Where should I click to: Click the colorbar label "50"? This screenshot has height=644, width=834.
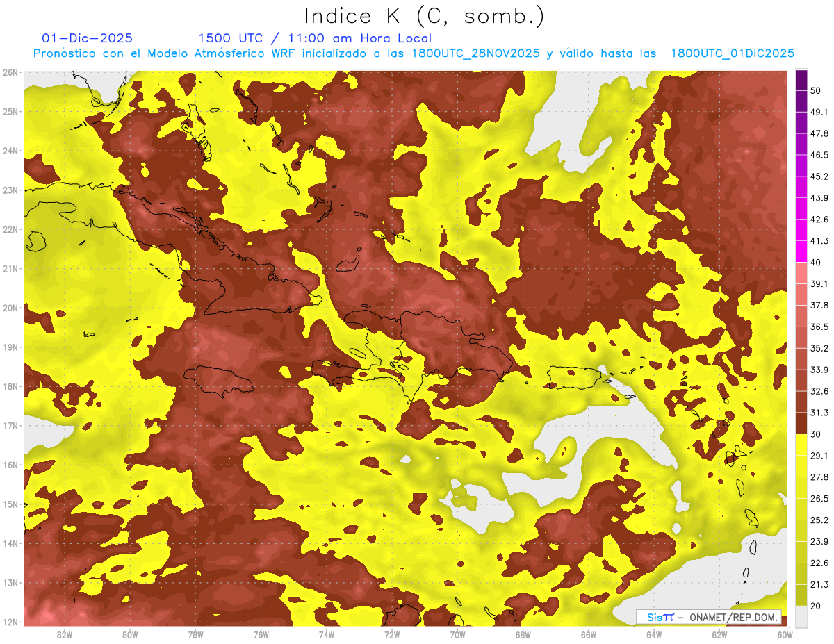816,90
